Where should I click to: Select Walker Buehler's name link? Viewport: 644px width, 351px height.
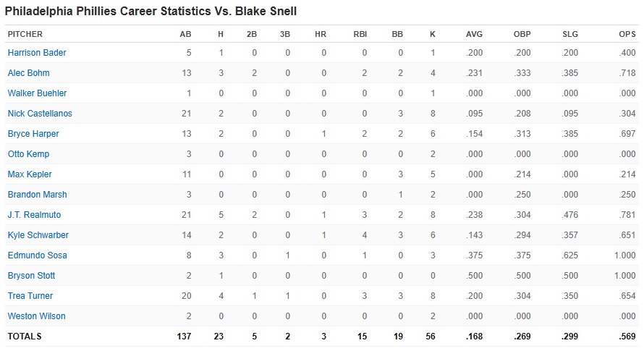(x=37, y=93)
